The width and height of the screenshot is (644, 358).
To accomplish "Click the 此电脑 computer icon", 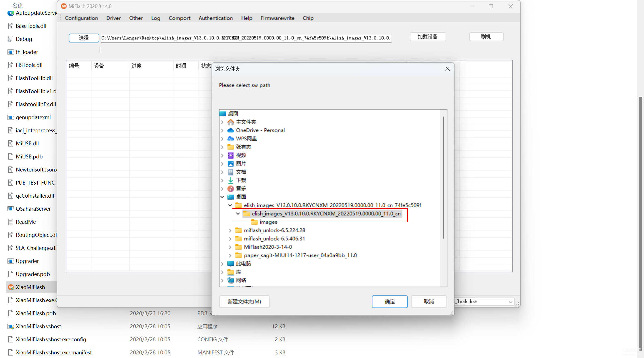I will point(231,263).
